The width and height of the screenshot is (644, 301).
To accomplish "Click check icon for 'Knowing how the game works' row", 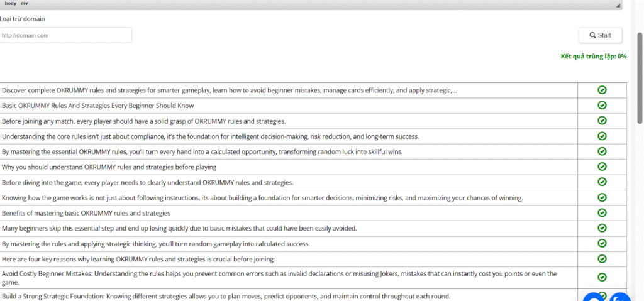I will (602, 197).
